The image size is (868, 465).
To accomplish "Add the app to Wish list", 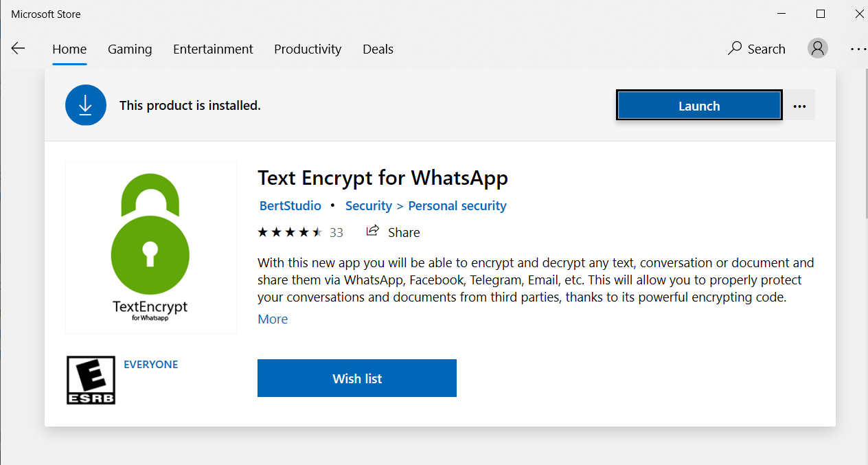I will click(x=357, y=378).
